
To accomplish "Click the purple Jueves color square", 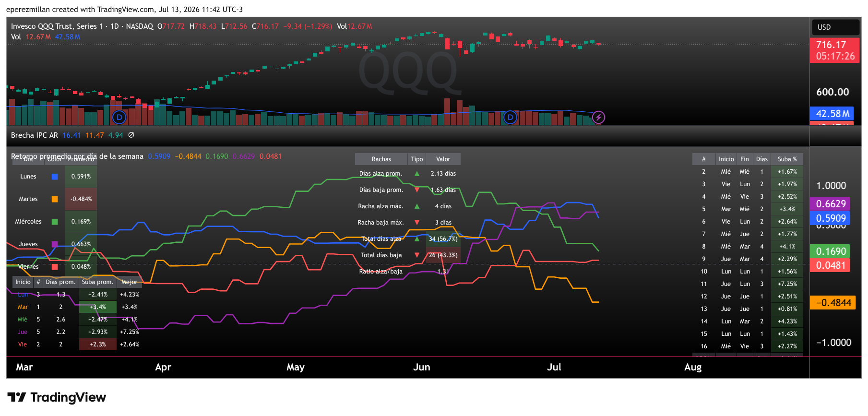I will [55, 244].
